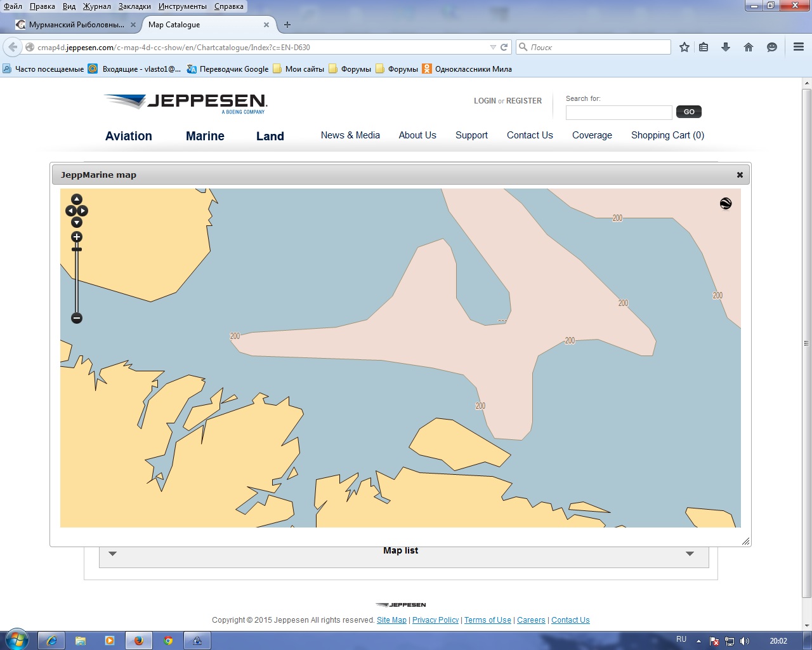Viewport: 812px width, 650px height.
Task: Zoom in the map with plus button
Action: 77,237
